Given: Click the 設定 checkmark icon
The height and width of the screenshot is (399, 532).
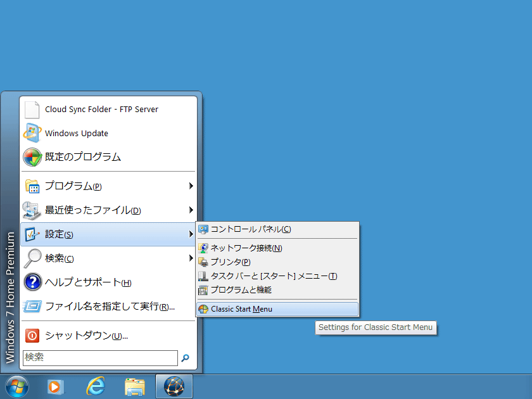Looking at the screenshot, I should point(32,234).
